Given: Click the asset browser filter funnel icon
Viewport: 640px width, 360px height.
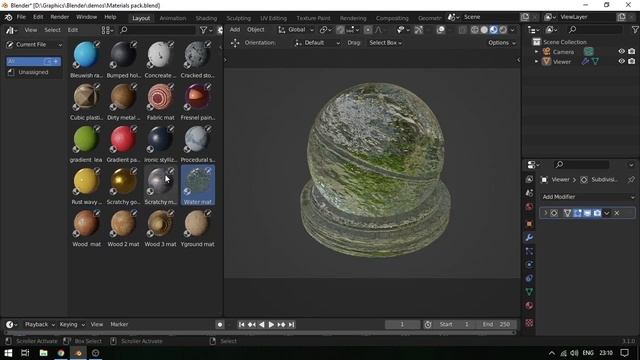Looking at the screenshot, I should pos(203,30).
